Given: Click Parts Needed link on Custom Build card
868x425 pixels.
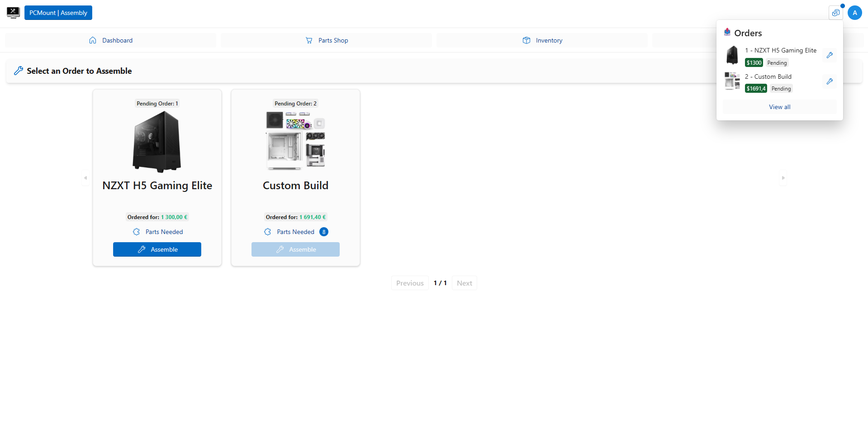Looking at the screenshot, I should pyautogui.click(x=295, y=232).
